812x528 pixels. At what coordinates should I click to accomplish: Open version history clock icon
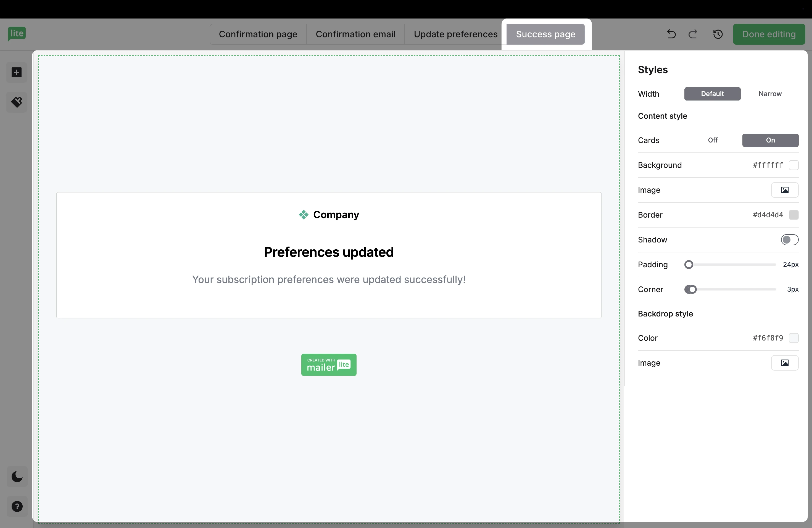718,34
